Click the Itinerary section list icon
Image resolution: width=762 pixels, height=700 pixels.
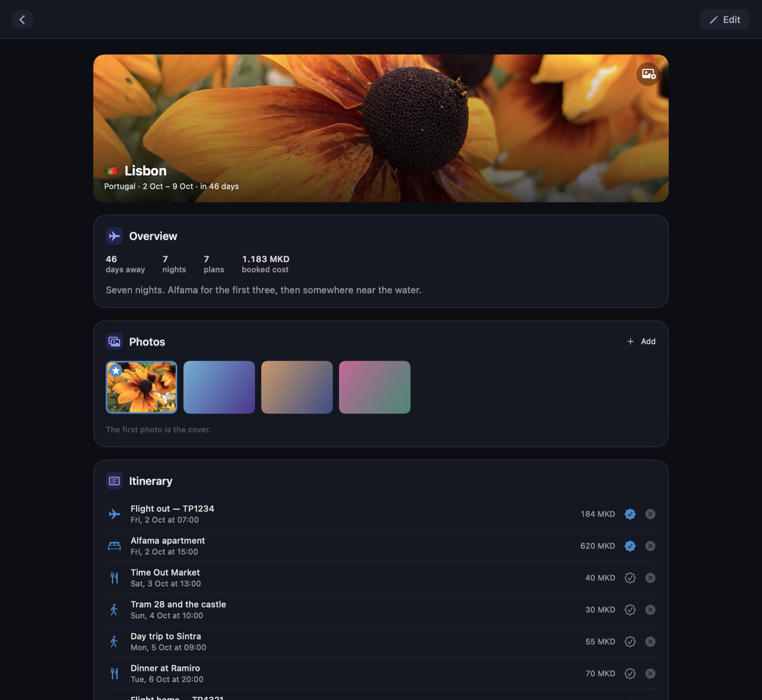click(114, 481)
